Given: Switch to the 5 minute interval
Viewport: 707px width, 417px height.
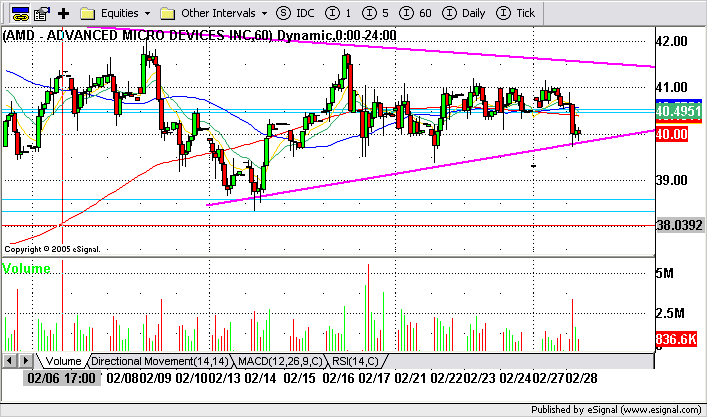Looking at the screenshot, I should [x=375, y=13].
